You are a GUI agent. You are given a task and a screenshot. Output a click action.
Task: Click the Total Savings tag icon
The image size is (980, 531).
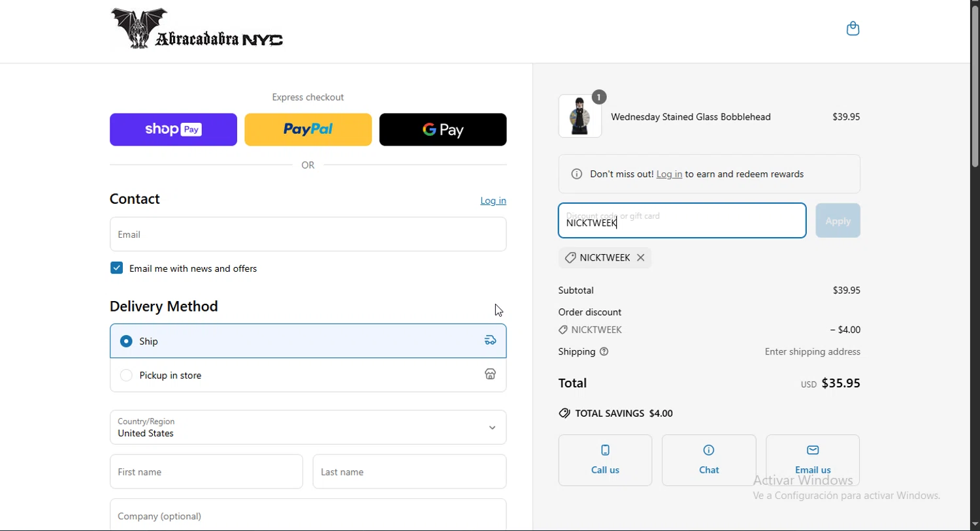tap(564, 413)
